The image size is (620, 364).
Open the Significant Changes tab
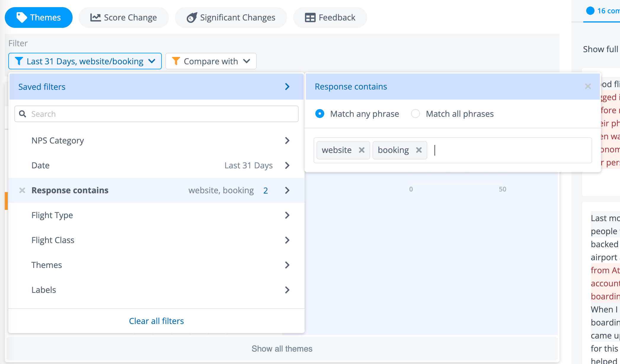pyautogui.click(x=231, y=17)
